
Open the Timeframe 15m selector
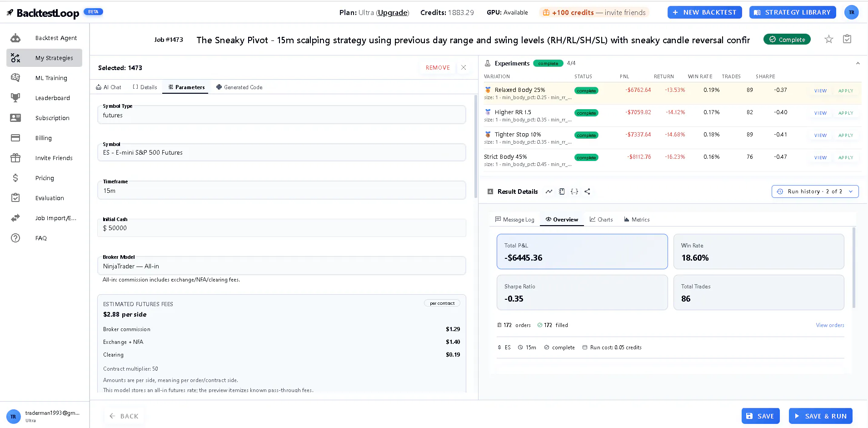click(282, 190)
